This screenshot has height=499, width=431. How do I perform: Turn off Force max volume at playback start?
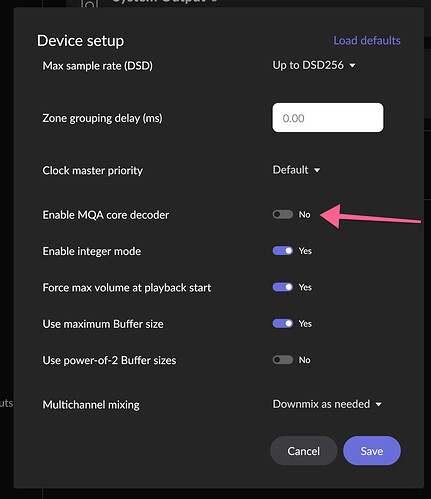click(283, 287)
